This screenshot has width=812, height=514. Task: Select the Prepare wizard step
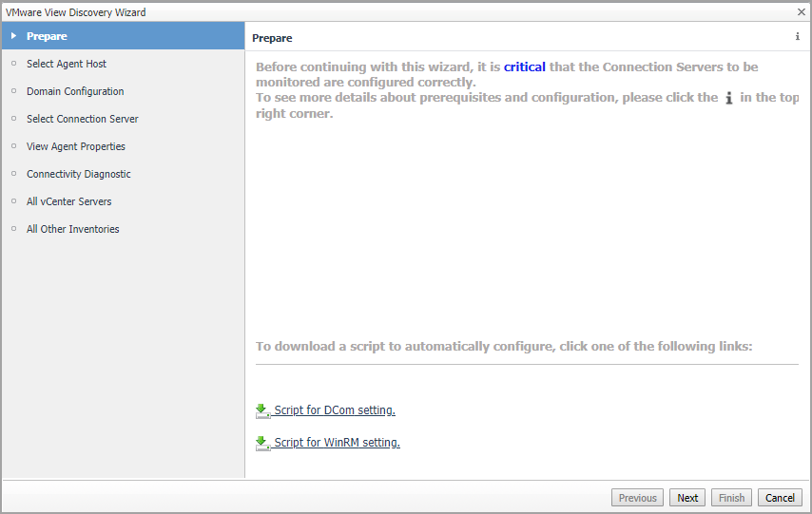tap(48, 36)
